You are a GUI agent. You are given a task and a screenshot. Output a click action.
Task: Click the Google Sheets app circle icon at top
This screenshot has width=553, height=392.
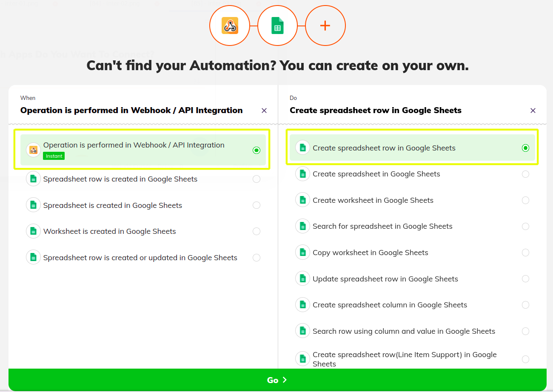click(x=277, y=26)
